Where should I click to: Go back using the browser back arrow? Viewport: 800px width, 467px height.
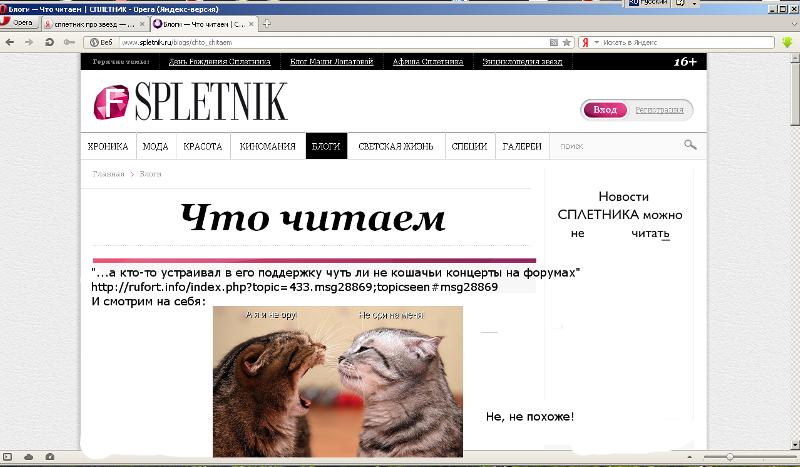pyautogui.click(x=10, y=42)
